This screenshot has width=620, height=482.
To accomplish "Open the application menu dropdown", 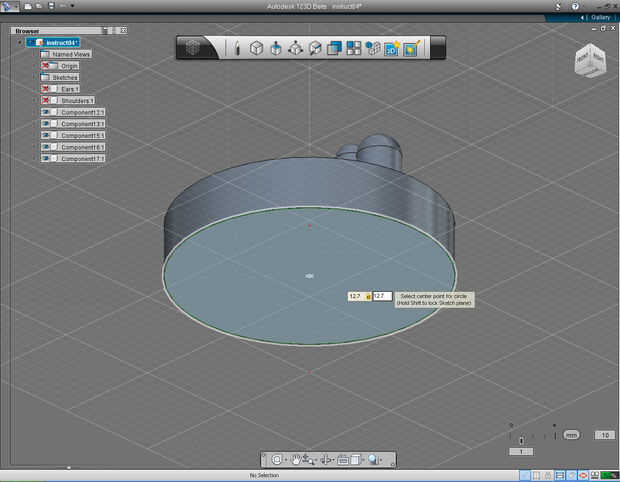I will [x=9, y=6].
